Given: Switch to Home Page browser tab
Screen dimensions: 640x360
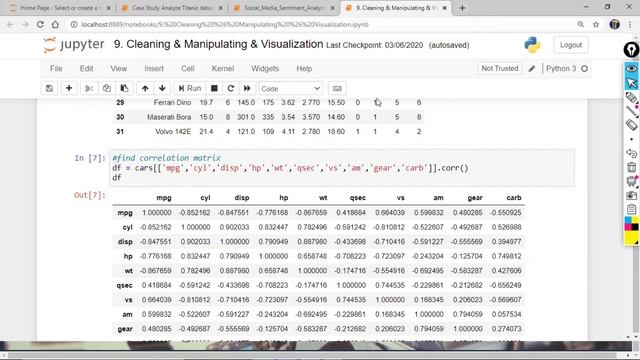Looking at the screenshot, I should pos(60,8).
